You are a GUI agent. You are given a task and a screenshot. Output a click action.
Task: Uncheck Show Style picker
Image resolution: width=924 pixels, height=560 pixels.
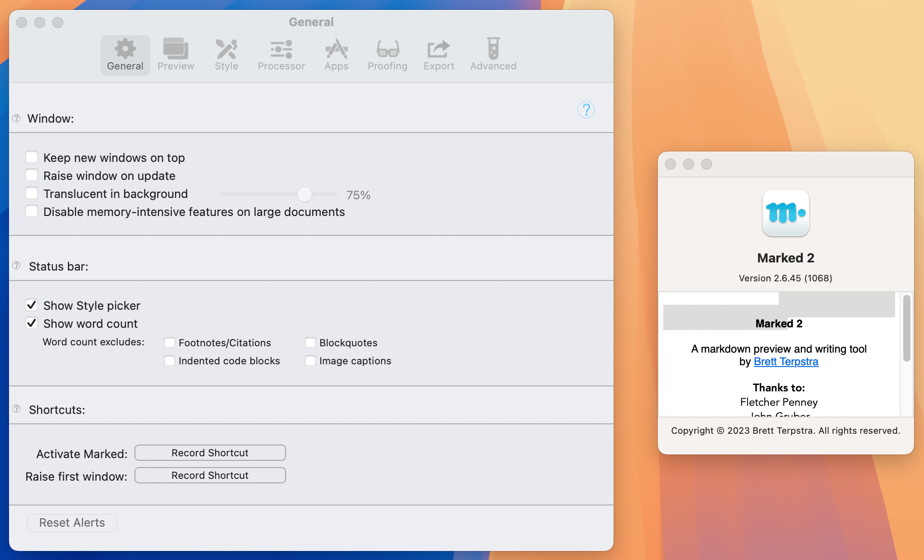pyautogui.click(x=32, y=305)
